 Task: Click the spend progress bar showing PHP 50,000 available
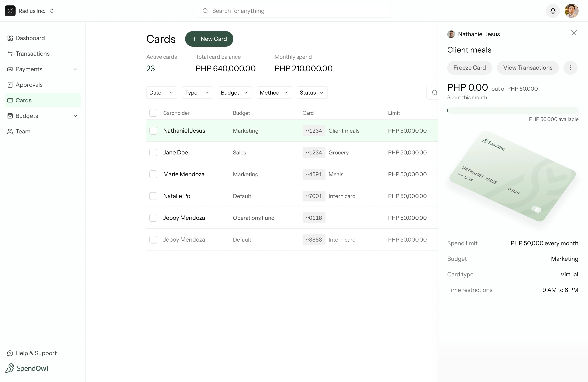pyautogui.click(x=512, y=110)
